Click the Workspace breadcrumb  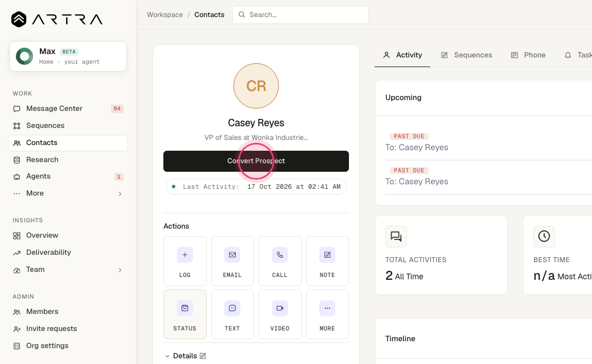[165, 15]
